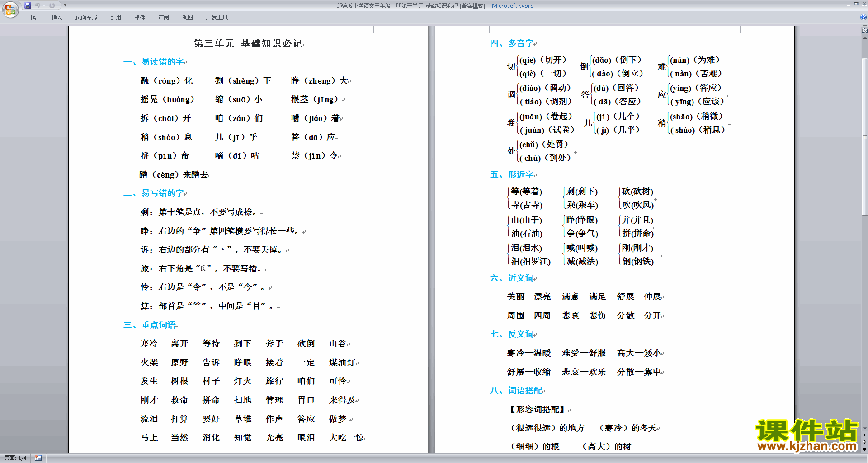868x463 pixels.
Task: Click heading 六、近义词
Action: tap(512, 278)
